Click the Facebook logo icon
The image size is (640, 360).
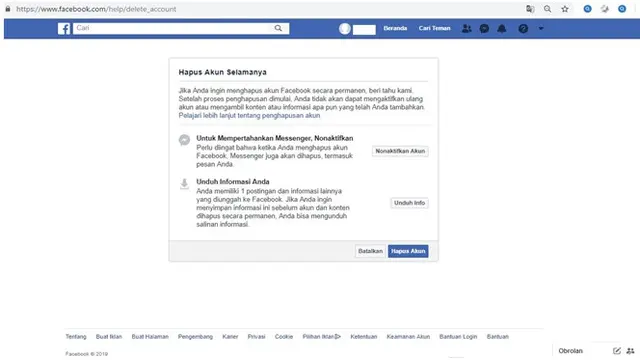click(64, 29)
